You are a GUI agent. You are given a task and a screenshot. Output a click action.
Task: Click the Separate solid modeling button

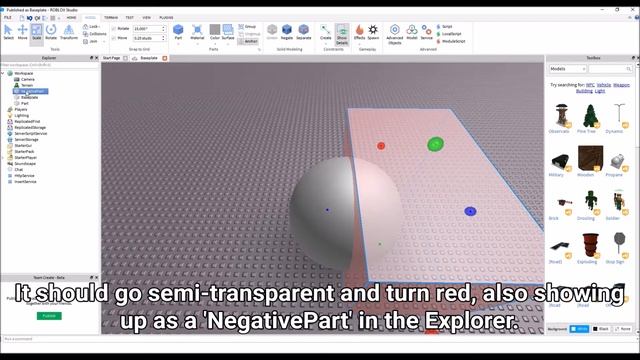coord(304,32)
